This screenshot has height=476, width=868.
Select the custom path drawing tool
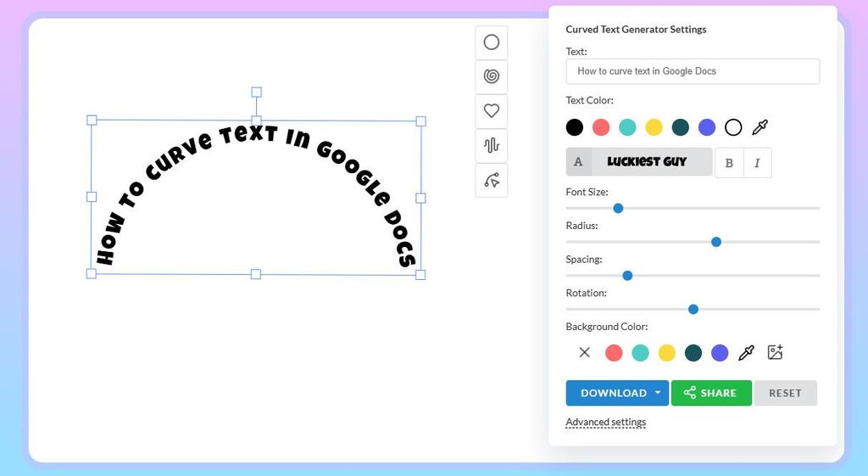pyautogui.click(x=491, y=181)
